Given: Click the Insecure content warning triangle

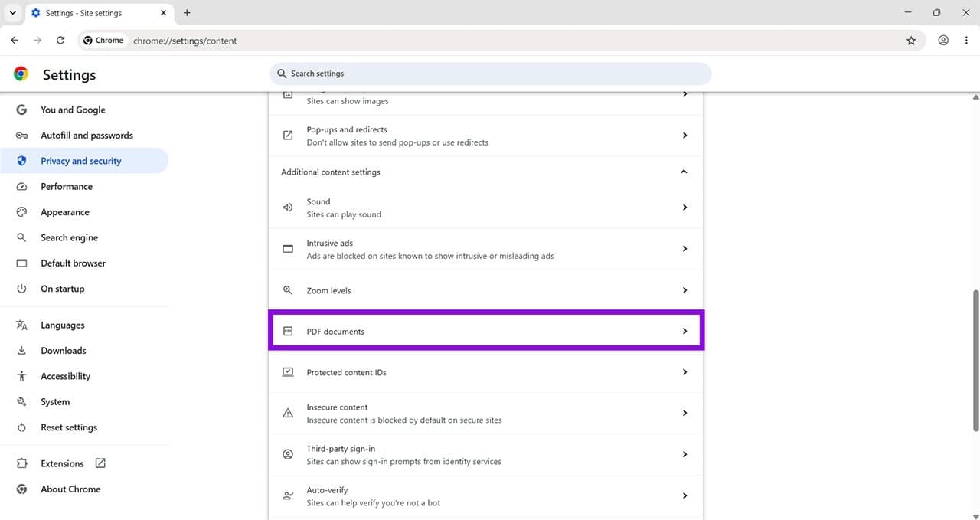Looking at the screenshot, I should pyautogui.click(x=288, y=414).
